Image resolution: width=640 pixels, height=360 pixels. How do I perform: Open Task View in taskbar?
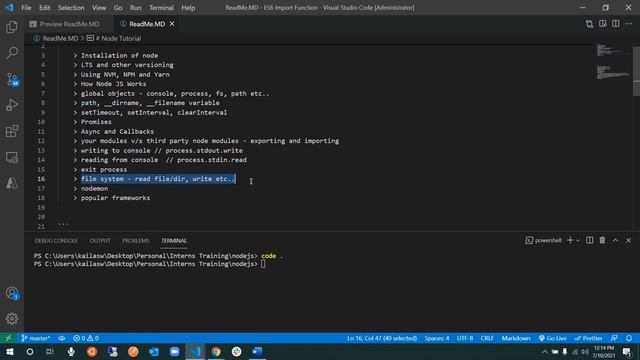pyautogui.click(x=50, y=351)
